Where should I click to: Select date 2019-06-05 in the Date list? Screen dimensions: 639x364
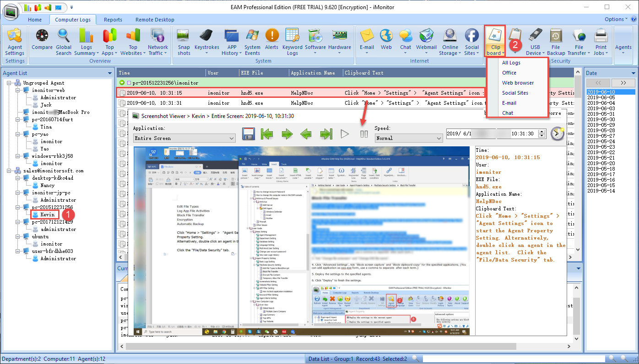coord(601,97)
